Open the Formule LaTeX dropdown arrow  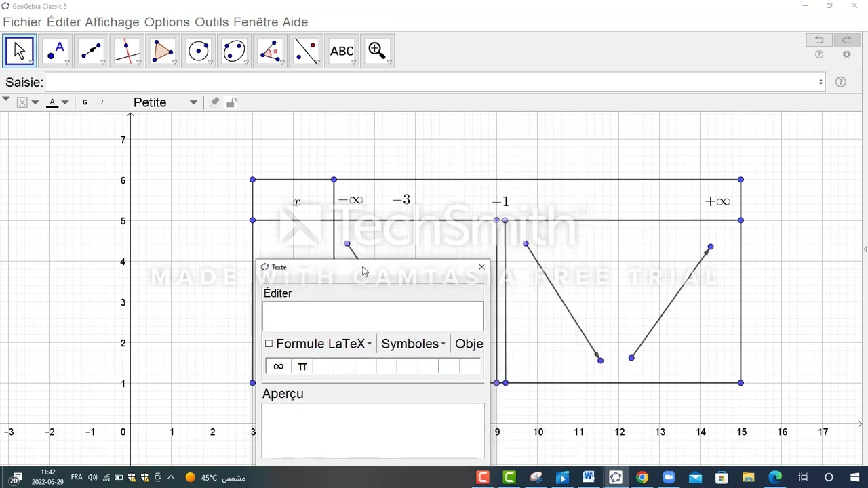[369, 344]
